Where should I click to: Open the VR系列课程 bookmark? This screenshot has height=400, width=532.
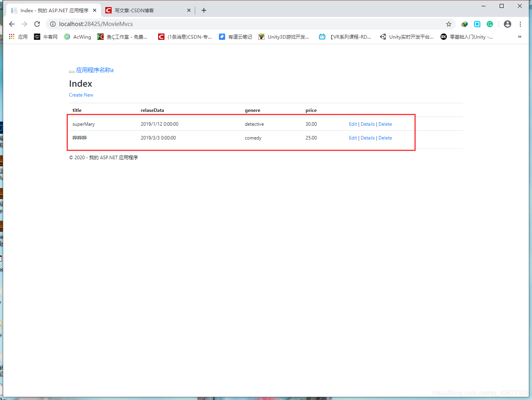point(345,37)
